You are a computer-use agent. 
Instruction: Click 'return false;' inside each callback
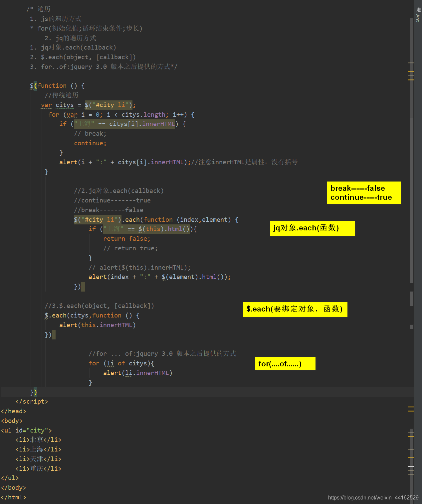pyautogui.click(x=127, y=239)
